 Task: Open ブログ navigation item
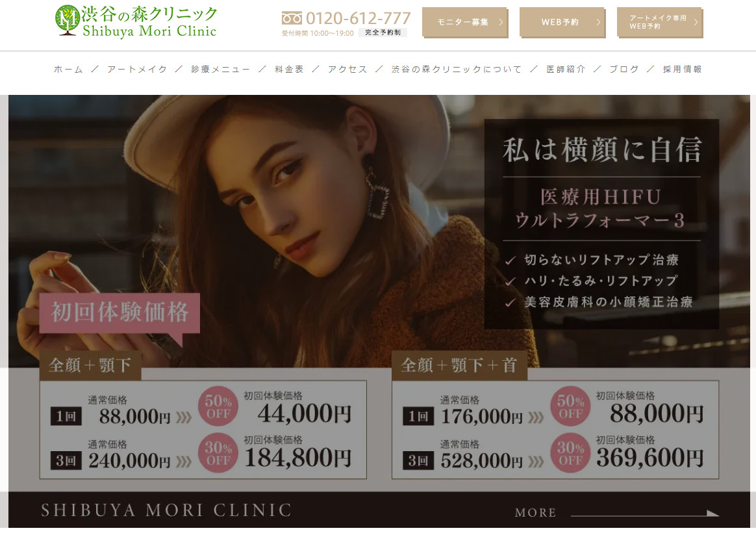[x=624, y=70]
